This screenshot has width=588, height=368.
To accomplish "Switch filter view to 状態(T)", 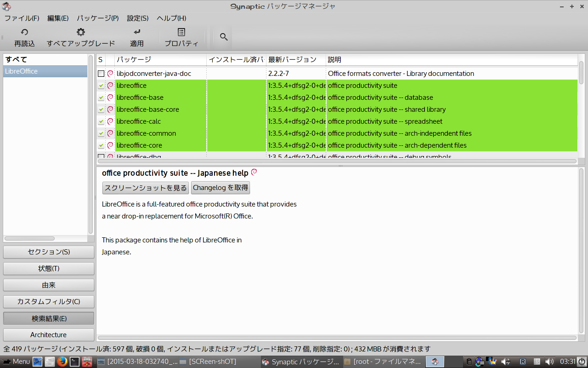I will tap(49, 269).
